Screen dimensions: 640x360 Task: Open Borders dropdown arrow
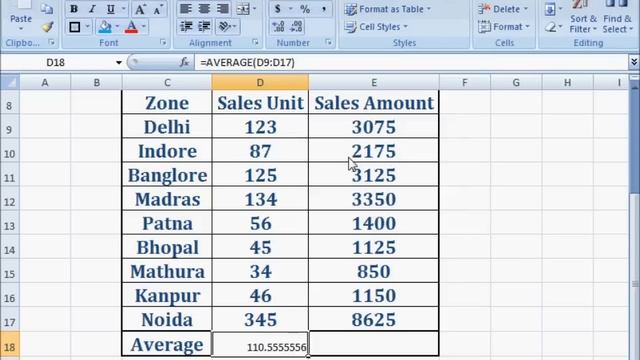tap(87, 27)
